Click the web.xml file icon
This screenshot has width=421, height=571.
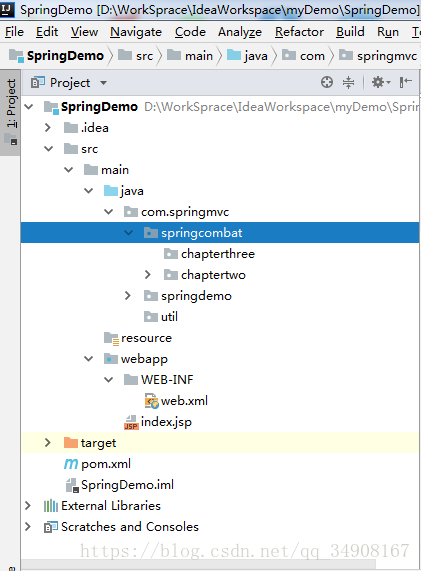152,401
